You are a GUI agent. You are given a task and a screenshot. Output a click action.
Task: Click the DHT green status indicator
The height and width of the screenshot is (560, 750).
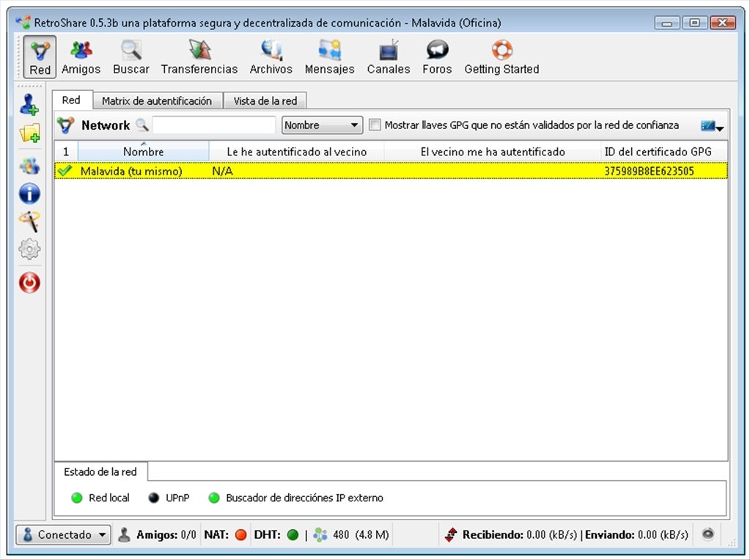[293, 534]
